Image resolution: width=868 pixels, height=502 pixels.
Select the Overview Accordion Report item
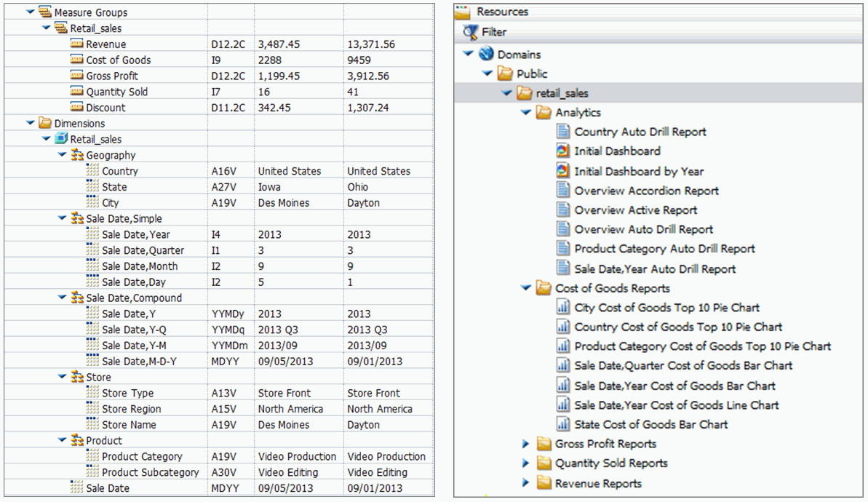click(x=646, y=191)
